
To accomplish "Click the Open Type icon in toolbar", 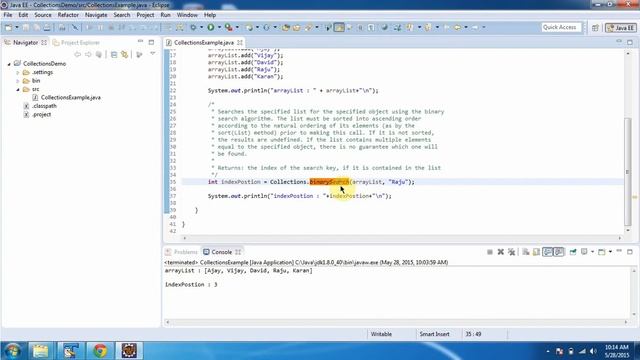I will [x=286, y=27].
